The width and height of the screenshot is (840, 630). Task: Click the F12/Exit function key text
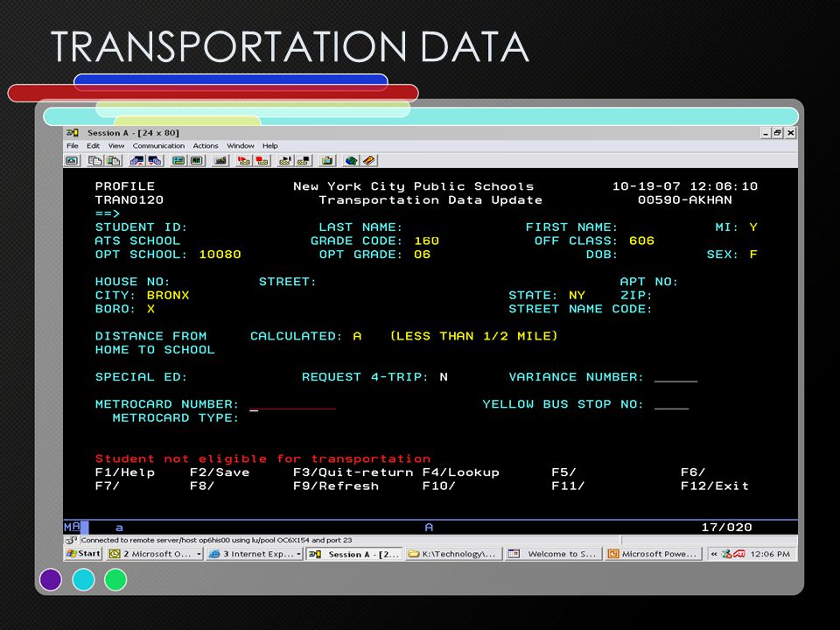pyautogui.click(x=715, y=486)
